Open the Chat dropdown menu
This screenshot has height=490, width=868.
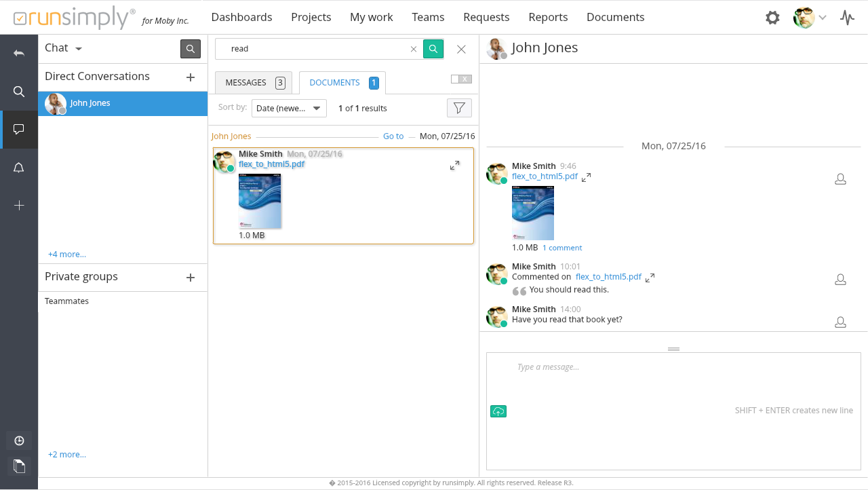click(x=64, y=48)
